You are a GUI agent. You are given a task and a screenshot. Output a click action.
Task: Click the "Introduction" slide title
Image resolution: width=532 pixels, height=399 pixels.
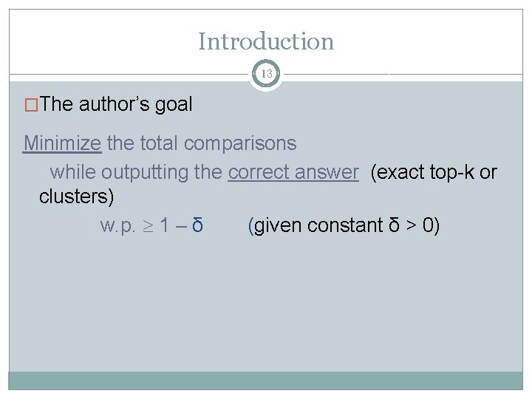pyautogui.click(x=266, y=41)
